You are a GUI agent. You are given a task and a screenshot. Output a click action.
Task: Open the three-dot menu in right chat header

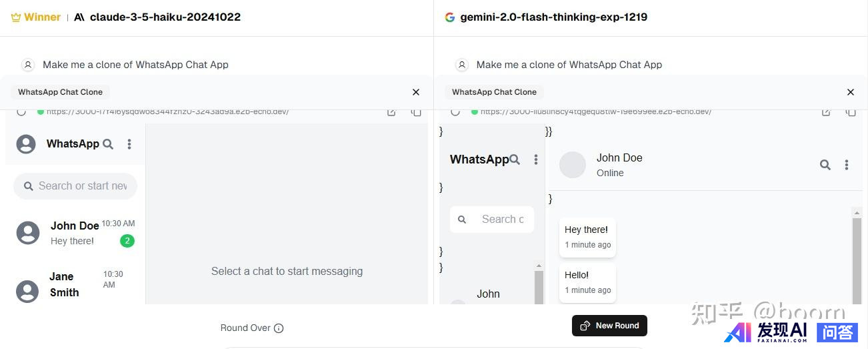[847, 165]
